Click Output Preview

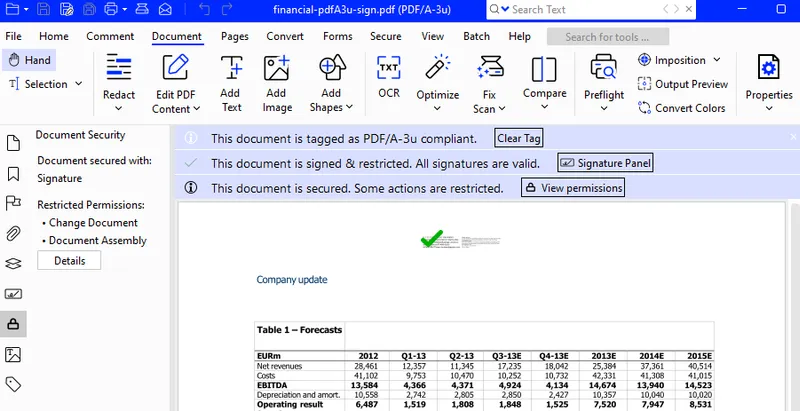683,84
